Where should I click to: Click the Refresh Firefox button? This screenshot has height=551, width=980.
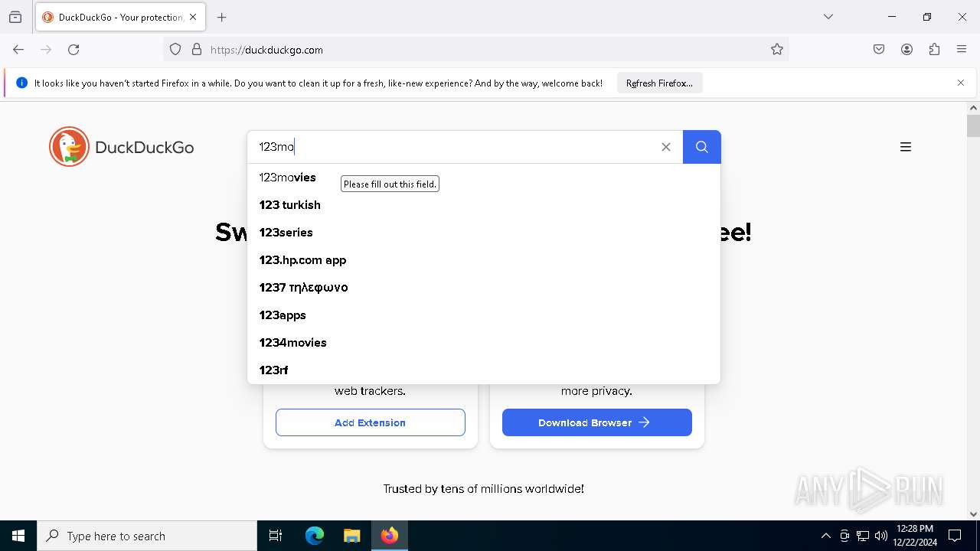click(x=659, y=83)
